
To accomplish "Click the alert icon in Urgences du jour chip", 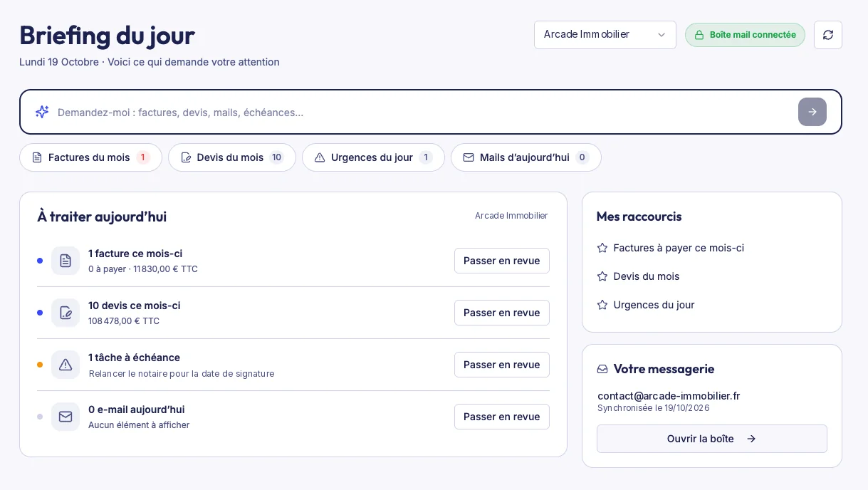I will coord(320,157).
